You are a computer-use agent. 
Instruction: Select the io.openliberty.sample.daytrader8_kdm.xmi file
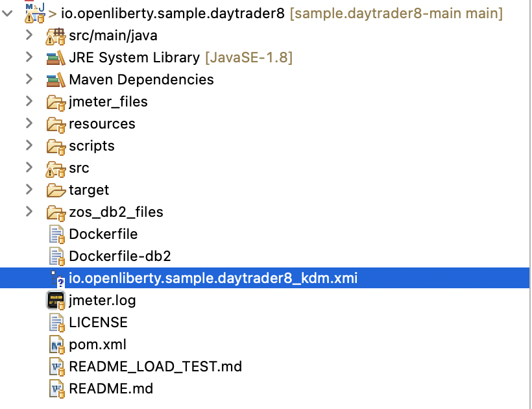[213, 279]
